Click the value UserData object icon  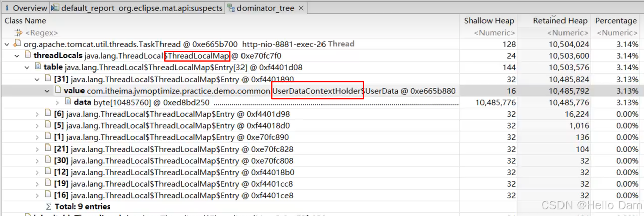pos(58,90)
